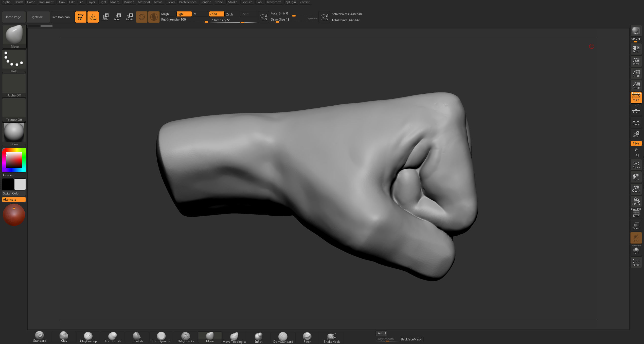
Task: Activate the Scale gizmo tool
Action: (117, 17)
